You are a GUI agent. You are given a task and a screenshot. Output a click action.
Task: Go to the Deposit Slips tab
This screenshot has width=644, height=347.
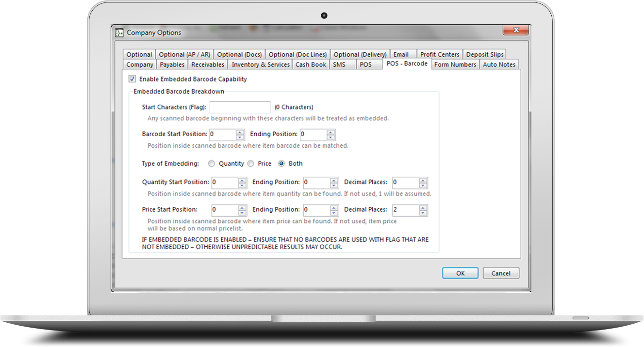[485, 54]
